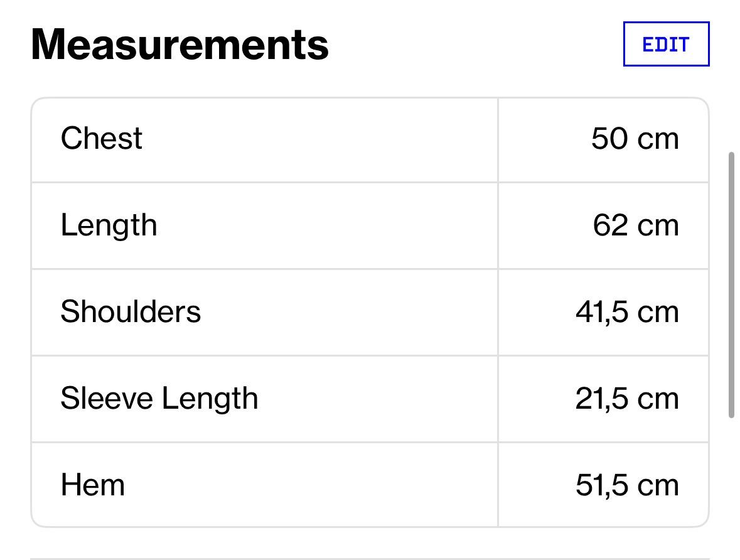Click empty space in Length row
The width and height of the screenshot is (740, 560).
pos(326,226)
